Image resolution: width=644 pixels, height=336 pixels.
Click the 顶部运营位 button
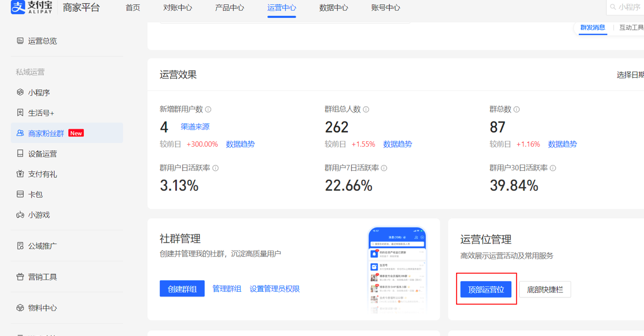486,289
